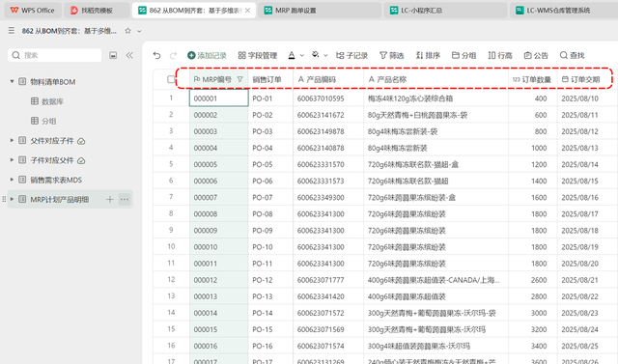Click the cloud sync icon beside 父件对应子件
Viewport: 618px width, 364px height.
point(81,141)
